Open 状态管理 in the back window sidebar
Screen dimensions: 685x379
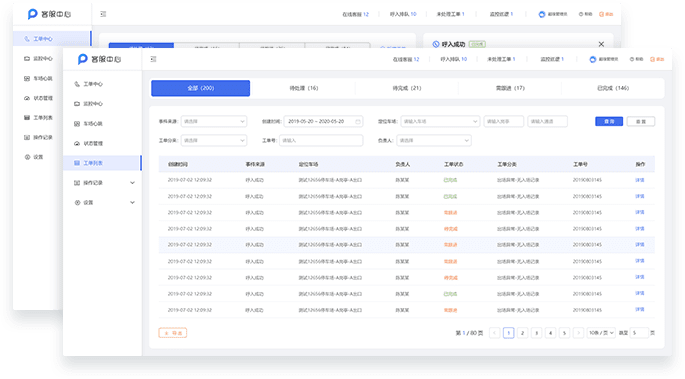coord(38,98)
